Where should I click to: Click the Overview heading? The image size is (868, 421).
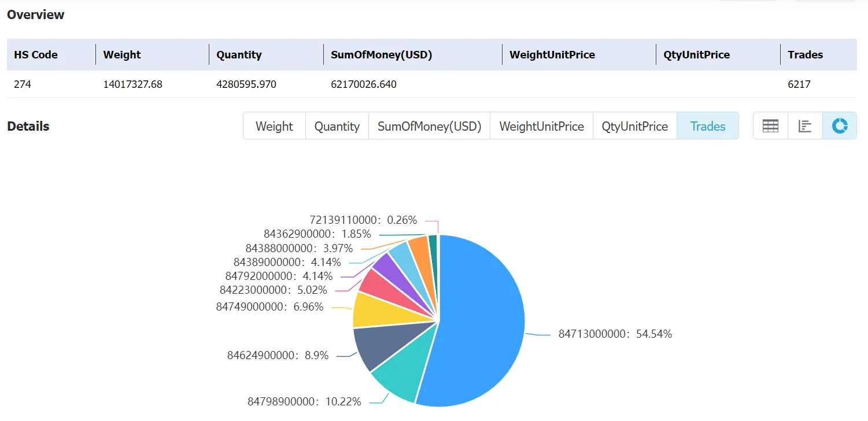36,15
